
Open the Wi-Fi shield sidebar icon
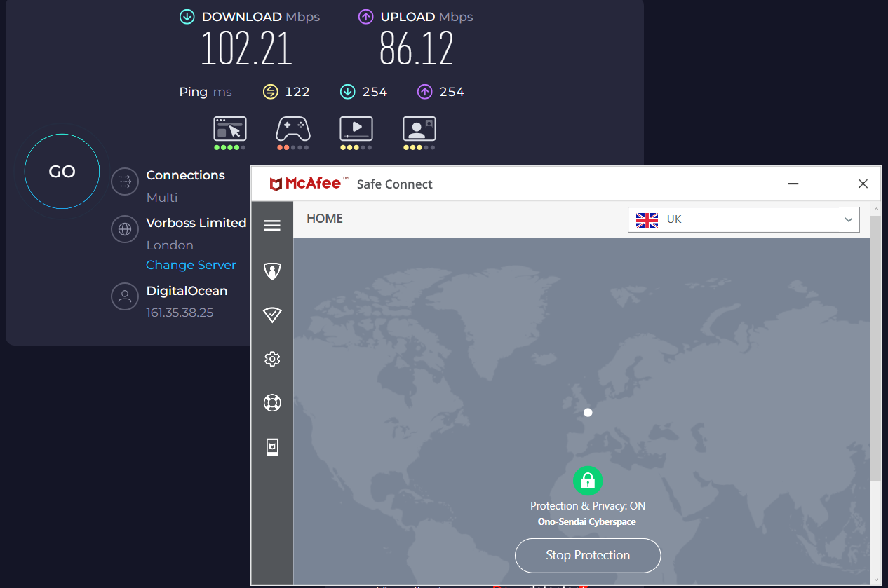coord(272,315)
